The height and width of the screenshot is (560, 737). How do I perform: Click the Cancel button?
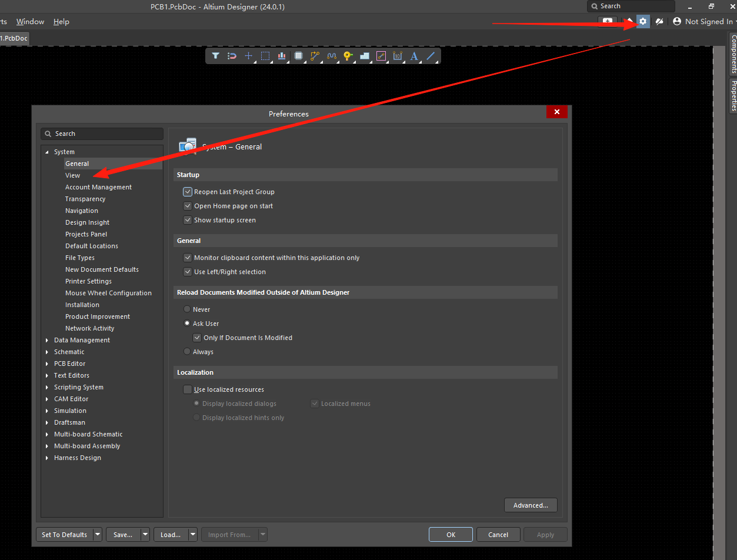point(498,535)
